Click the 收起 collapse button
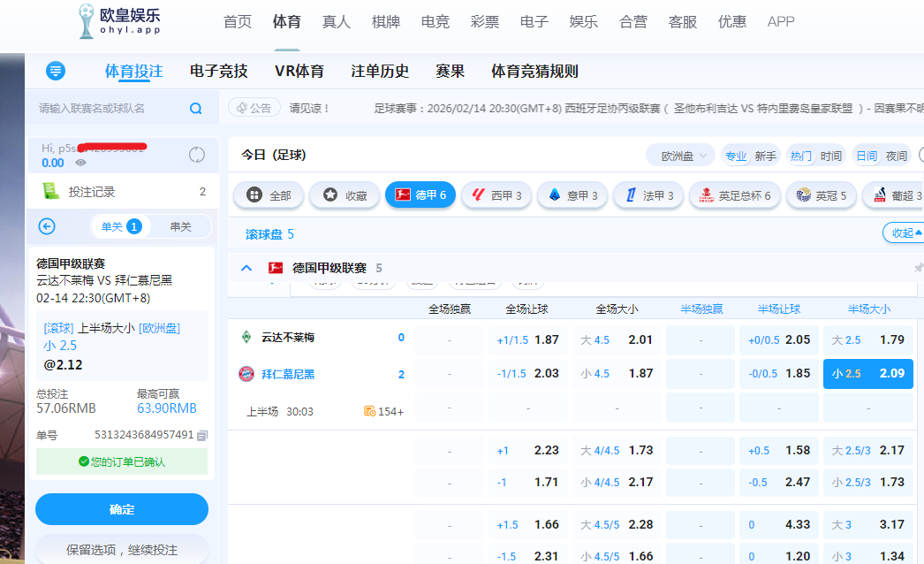 coord(903,233)
